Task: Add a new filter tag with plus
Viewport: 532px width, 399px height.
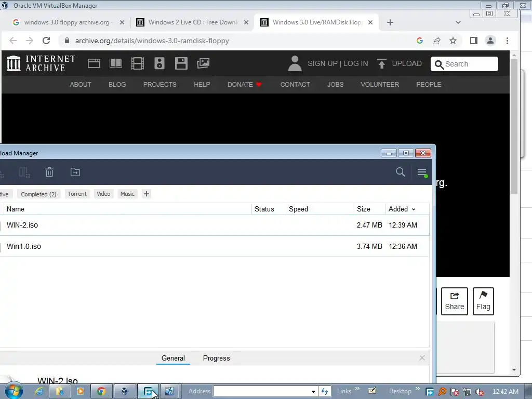Action: 146,194
